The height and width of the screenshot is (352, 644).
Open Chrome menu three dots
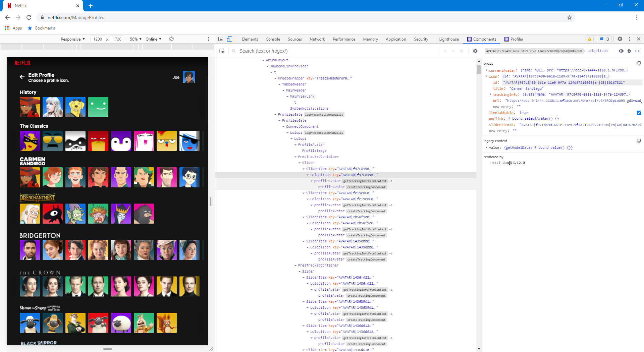coord(637,17)
